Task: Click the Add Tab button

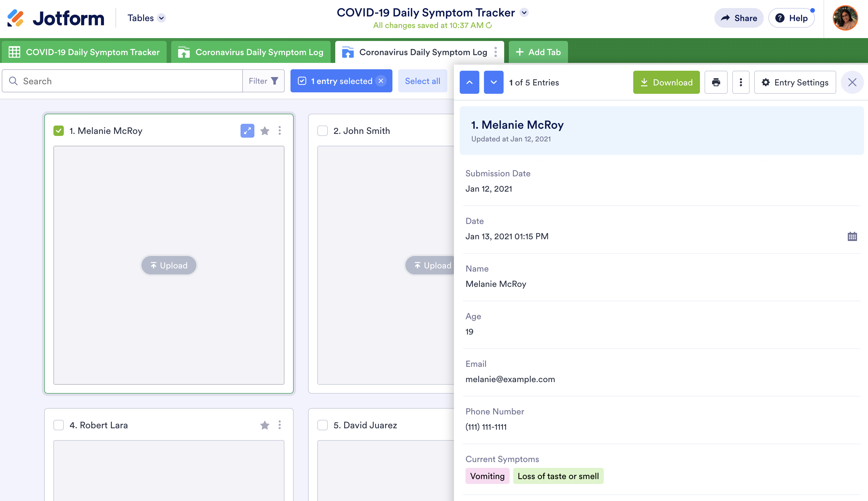Action: point(538,52)
